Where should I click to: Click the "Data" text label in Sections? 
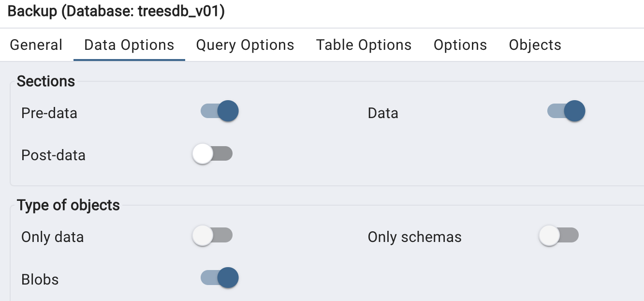(x=383, y=113)
